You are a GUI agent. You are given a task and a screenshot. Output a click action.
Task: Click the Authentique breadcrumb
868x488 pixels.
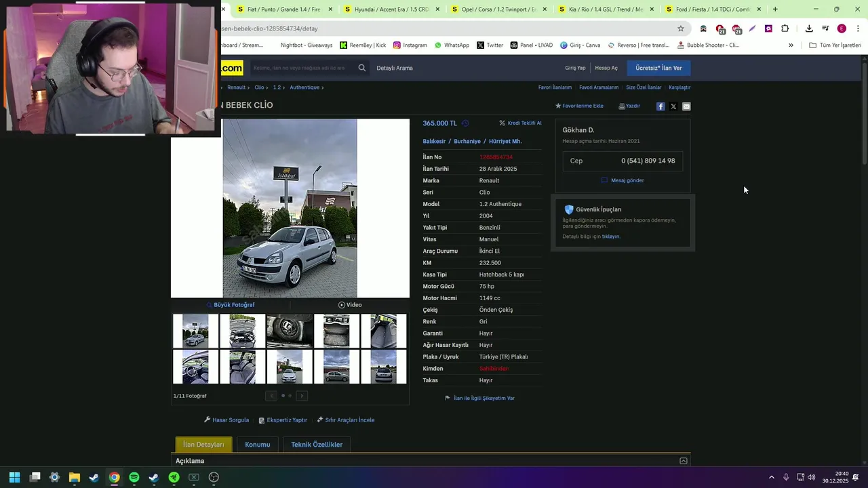click(x=304, y=87)
